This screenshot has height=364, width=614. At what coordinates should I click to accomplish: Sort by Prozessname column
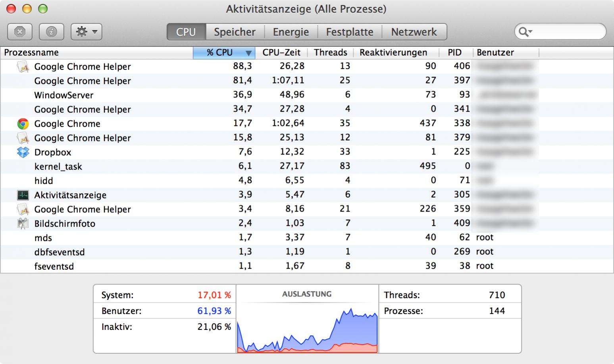point(96,52)
